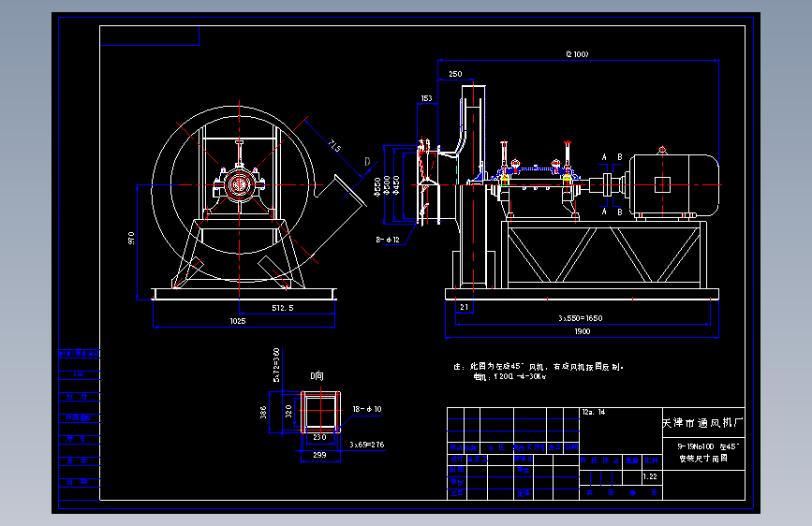
Task: Click the D向 view title
Action: pyautogui.click(x=317, y=376)
